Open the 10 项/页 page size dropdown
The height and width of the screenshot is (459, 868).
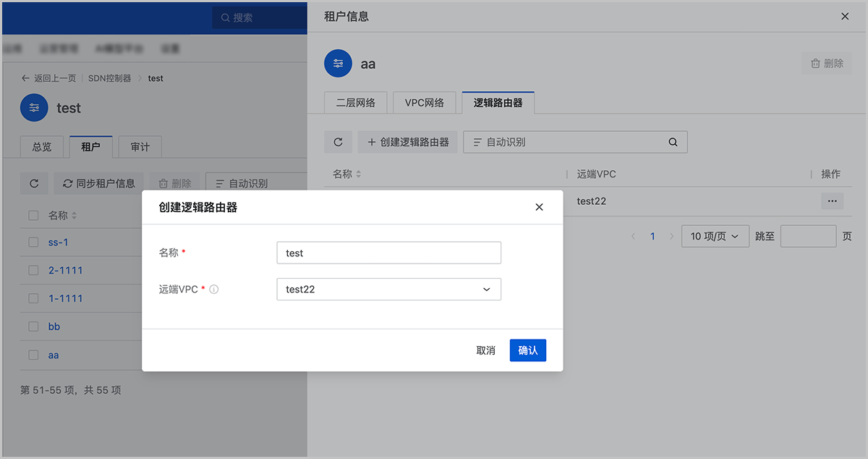coord(715,236)
